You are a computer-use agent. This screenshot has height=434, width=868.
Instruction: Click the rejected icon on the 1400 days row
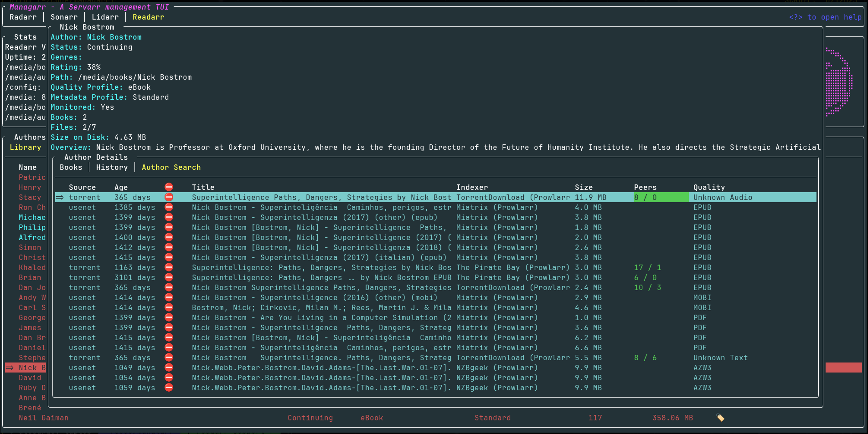pos(169,237)
